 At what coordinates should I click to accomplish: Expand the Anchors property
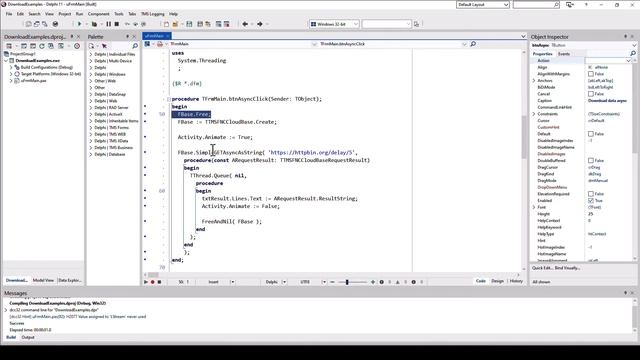(x=534, y=80)
